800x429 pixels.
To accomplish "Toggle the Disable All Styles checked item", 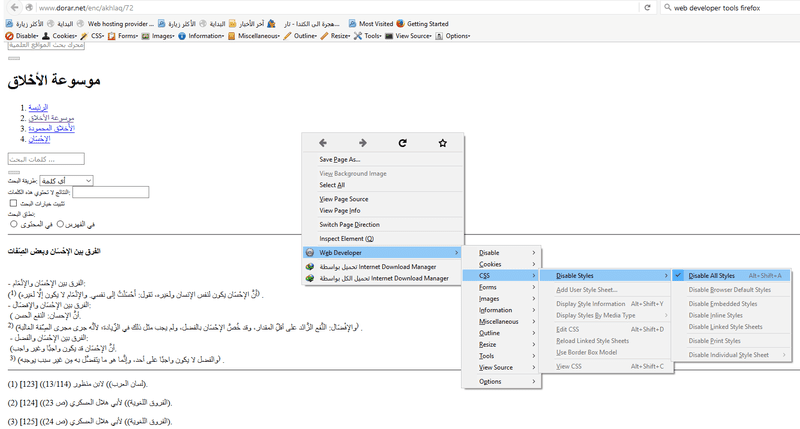I will [711, 276].
